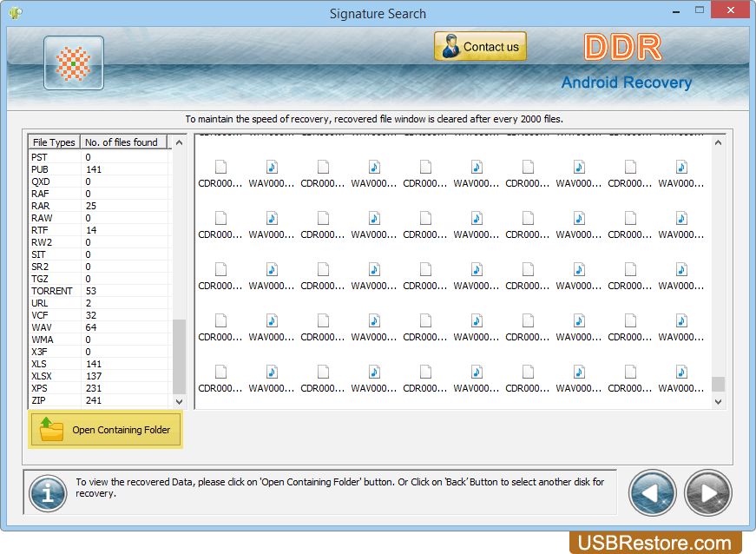Image resolution: width=756 pixels, height=554 pixels.
Task: Click the file types list scrollbar thumb
Action: [x=179, y=356]
